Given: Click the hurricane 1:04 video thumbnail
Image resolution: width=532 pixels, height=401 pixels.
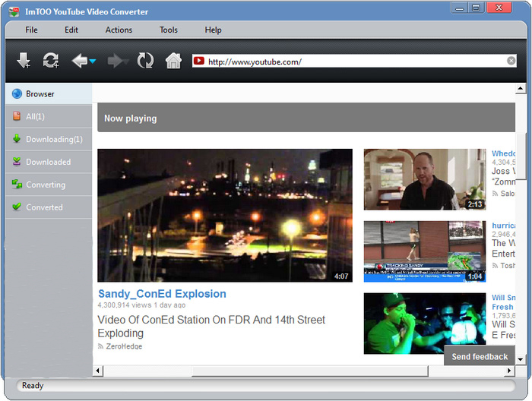Looking at the screenshot, I should click(x=425, y=251).
